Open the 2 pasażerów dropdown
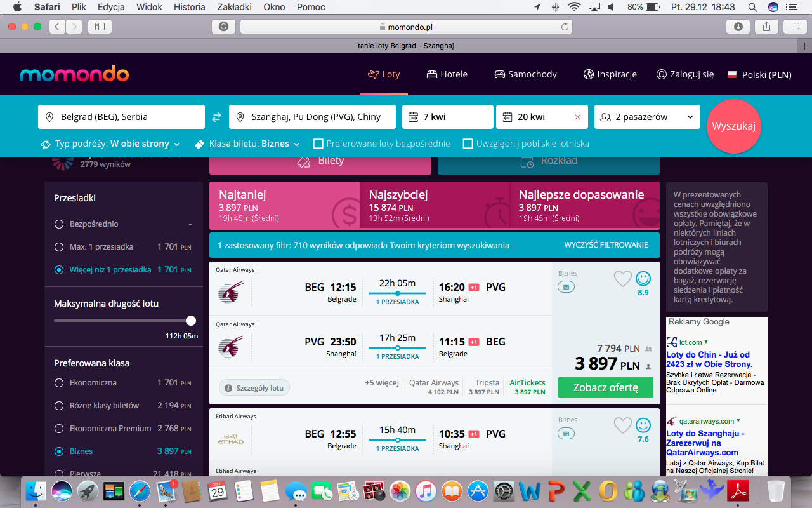The image size is (812, 508). click(647, 117)
